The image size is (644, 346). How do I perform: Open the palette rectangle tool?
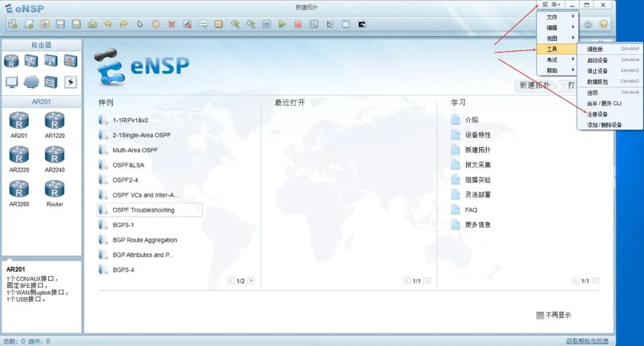click(x=219, y=24)
